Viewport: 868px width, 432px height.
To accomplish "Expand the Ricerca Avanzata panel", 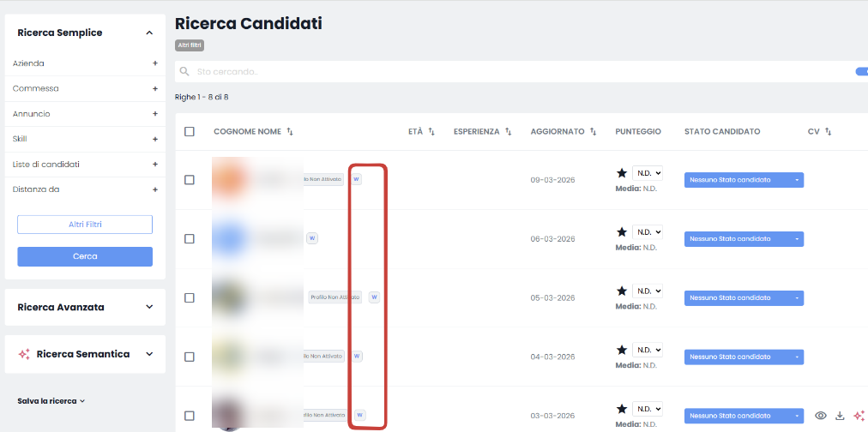I will pos(85,307).
